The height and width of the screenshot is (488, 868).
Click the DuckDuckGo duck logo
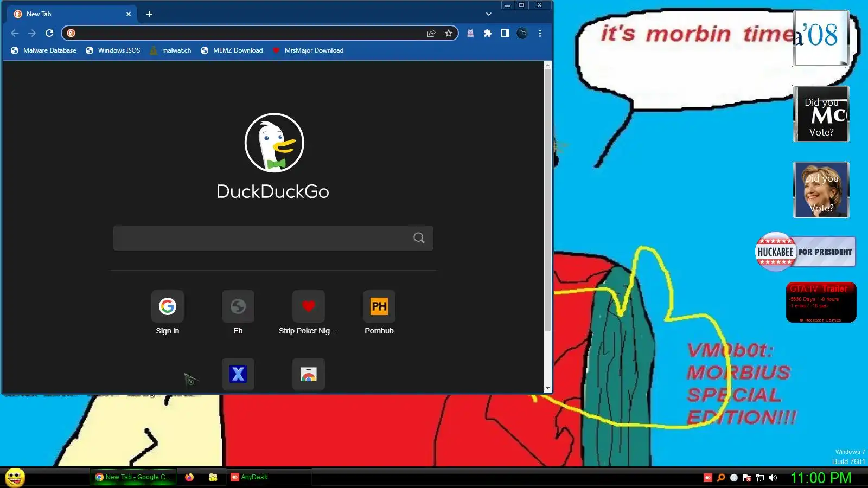[x=275, y=143]
